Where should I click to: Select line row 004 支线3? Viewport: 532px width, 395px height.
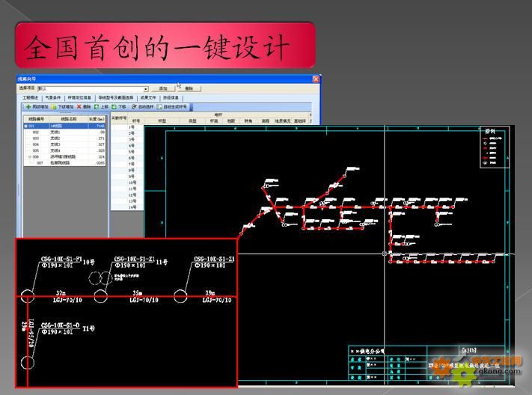point(64,144)
